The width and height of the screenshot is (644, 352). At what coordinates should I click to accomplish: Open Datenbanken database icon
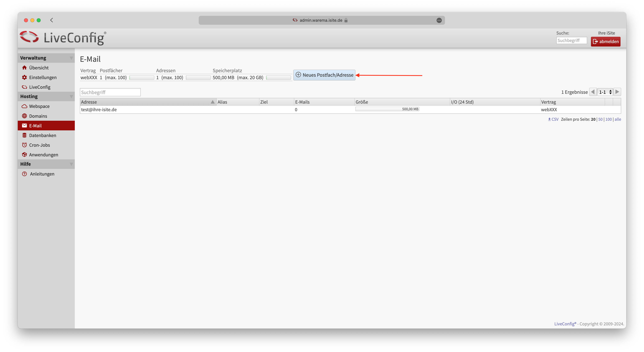coord(24,135)
